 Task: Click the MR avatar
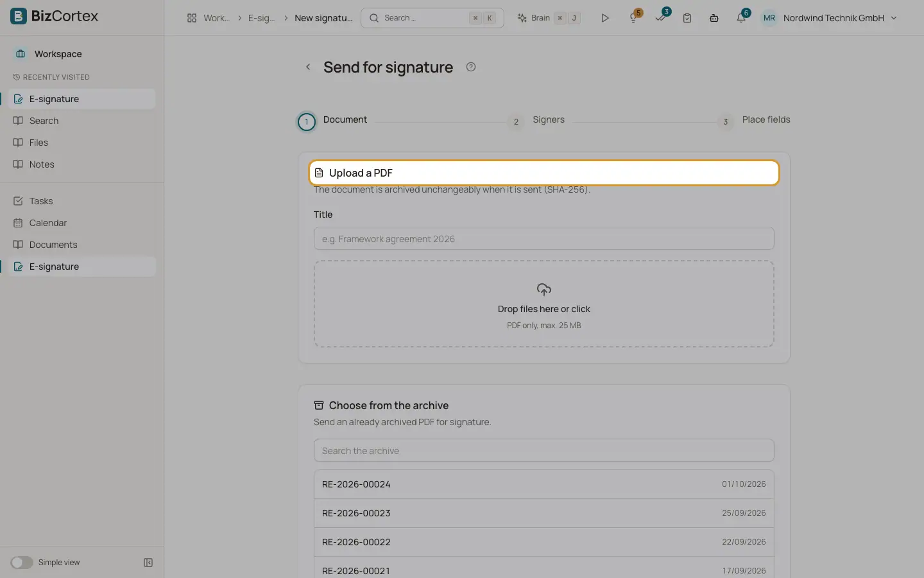coord(769,18)
